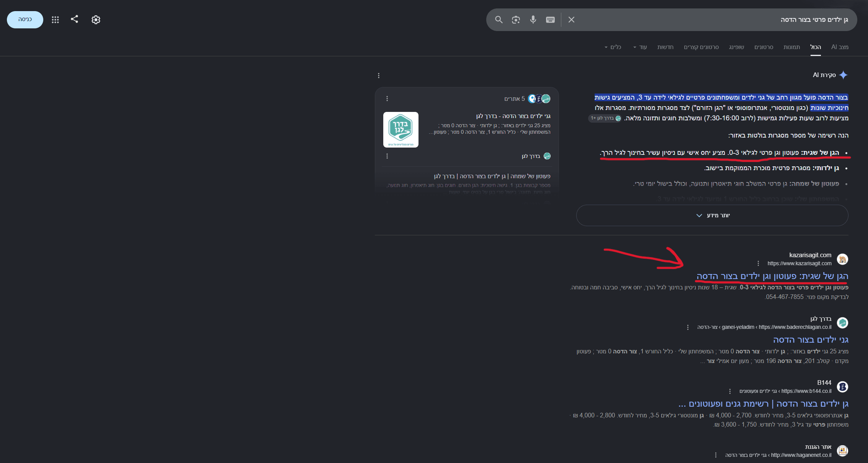
Task: Click 'גן ילדותי:' bullet in AI overview
Action: [826, 168]
